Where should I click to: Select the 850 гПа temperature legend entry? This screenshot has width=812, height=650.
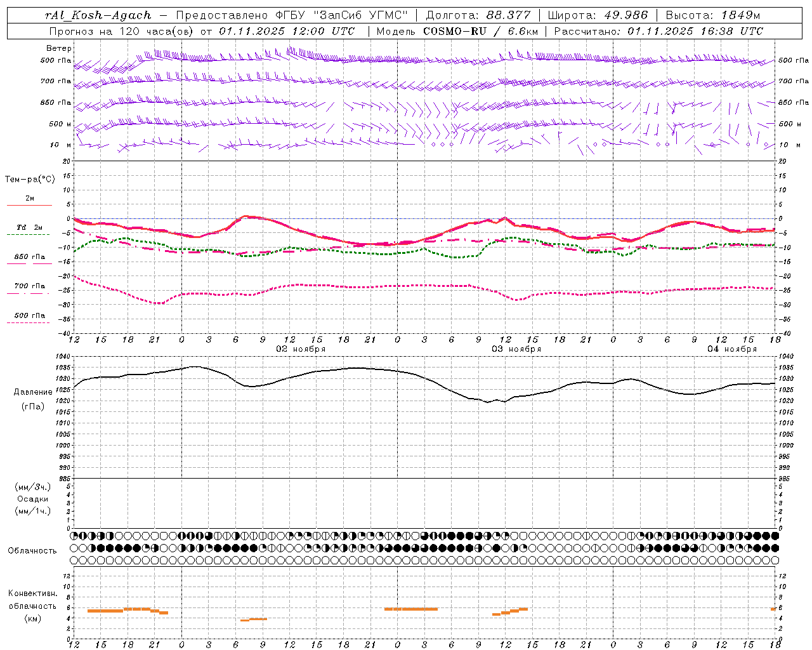coord(30,256)
